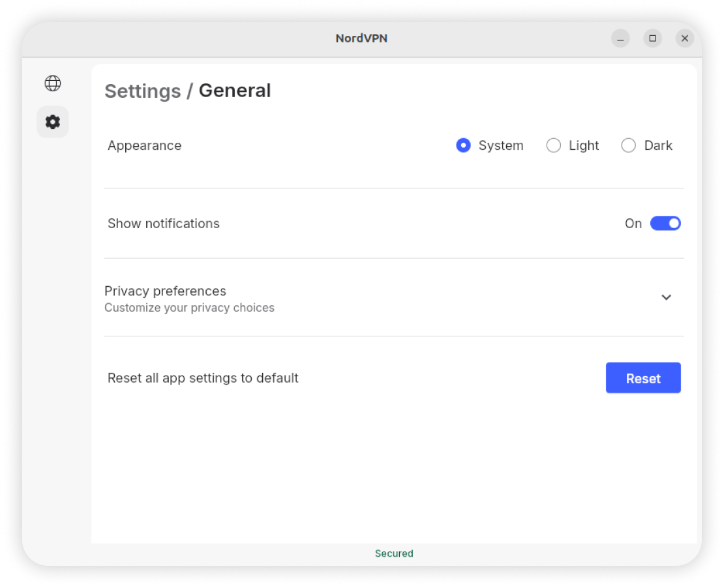Screen dimensions: 724x588
Task: Go back via the Settings breadcrumb
Action: [x=142, y=91]
